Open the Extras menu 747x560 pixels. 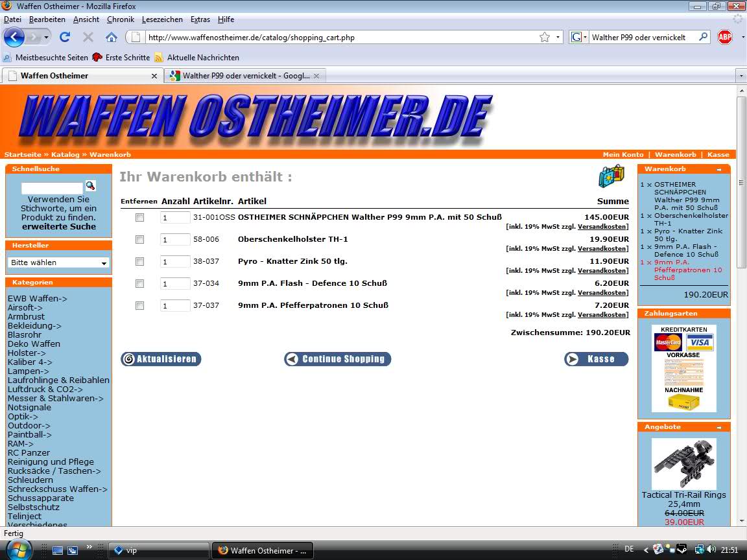pyautogui.click(x=200, y=19)
